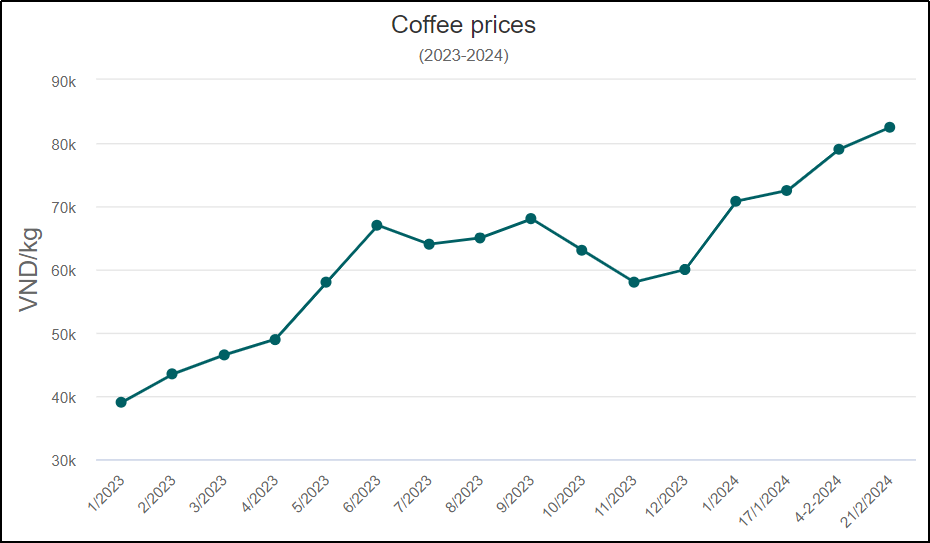Screen dimensions: 930x543
Task: Select the 6/2023 data point marker
Action: pos(377,225)
